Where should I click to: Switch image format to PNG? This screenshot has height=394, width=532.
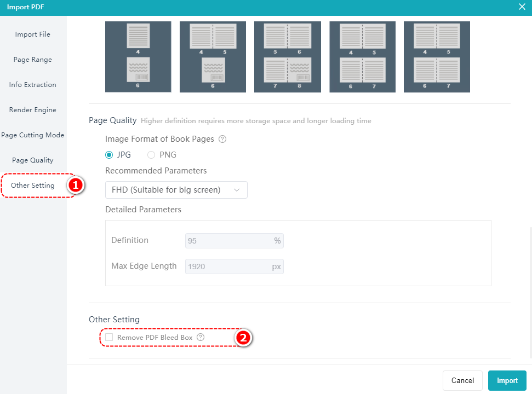click(x=151, y=155)
